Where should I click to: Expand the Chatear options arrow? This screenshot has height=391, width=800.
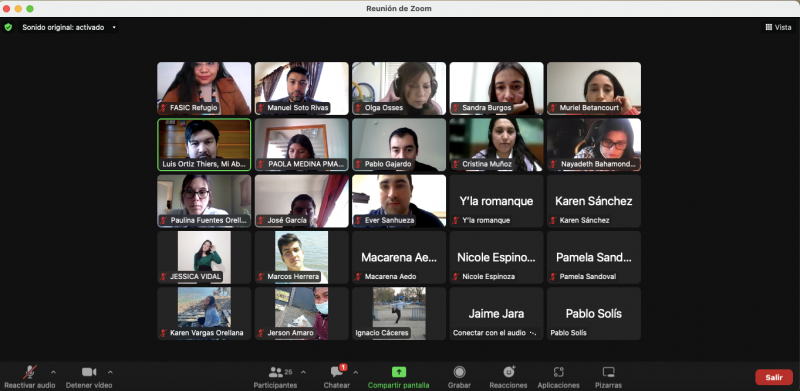click(x=356, y=372)
